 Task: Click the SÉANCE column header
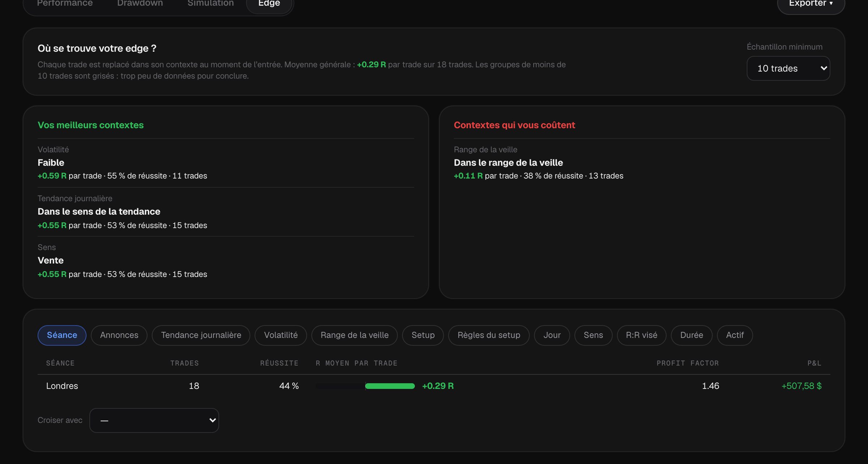60,363
